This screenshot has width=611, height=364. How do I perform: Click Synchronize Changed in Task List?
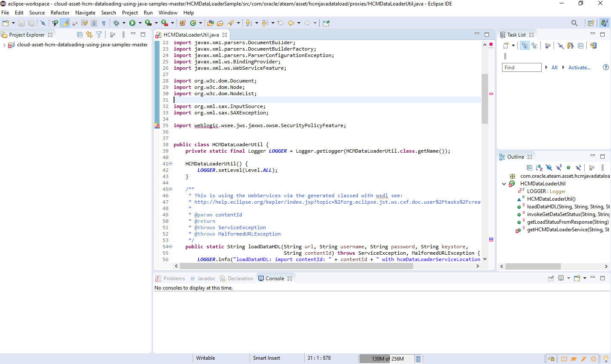pos(593,45)
